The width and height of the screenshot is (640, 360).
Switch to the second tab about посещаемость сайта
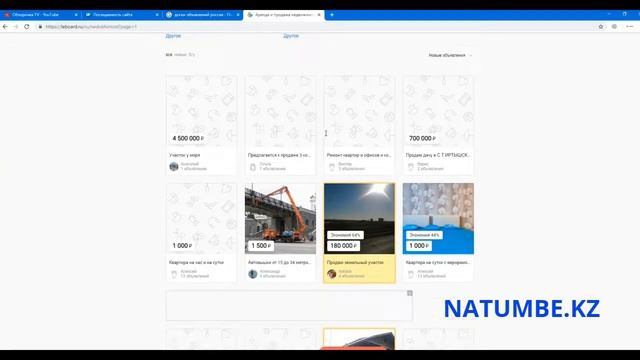[x=121, y=15]
